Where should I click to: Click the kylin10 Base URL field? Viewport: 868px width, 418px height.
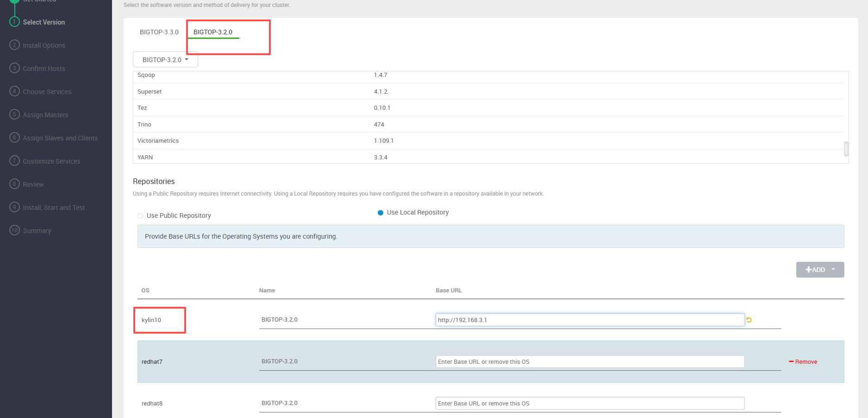point(589,320)
